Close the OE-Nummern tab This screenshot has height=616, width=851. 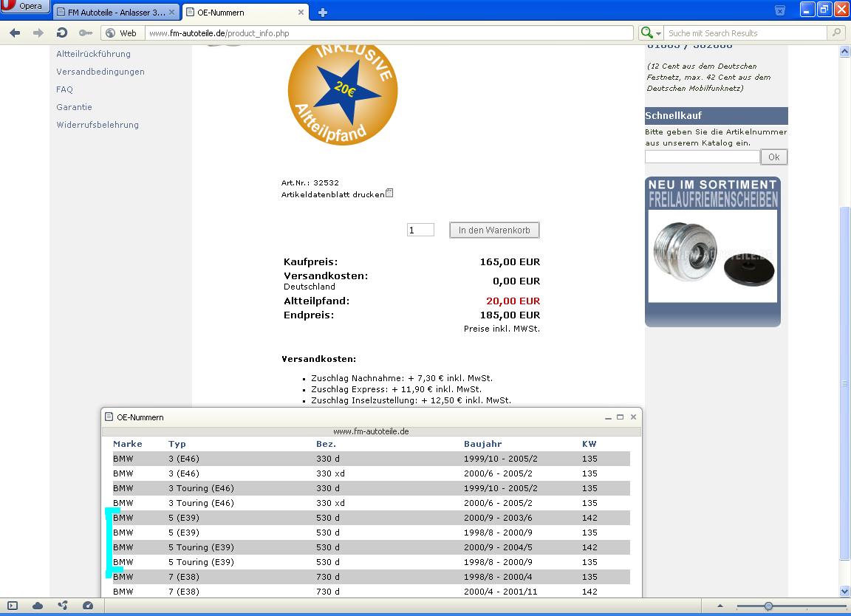[301, 12]
